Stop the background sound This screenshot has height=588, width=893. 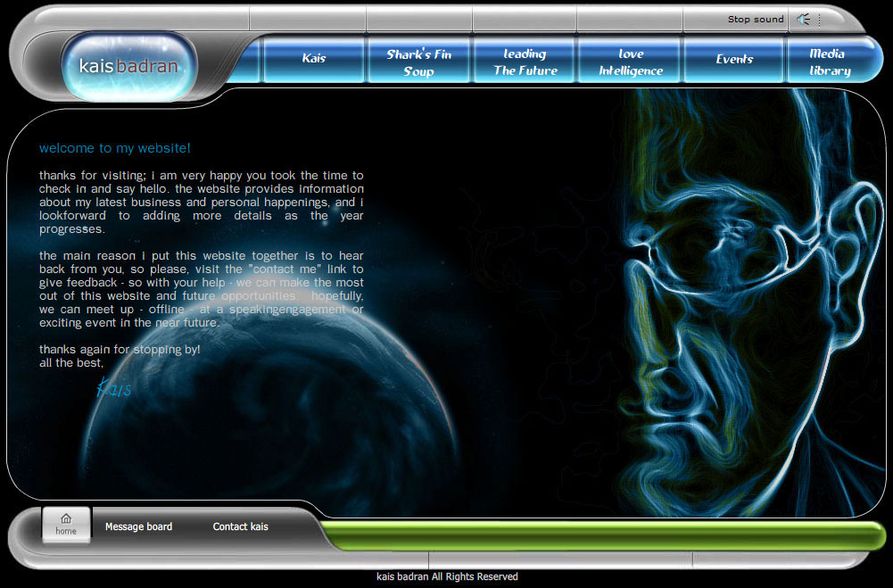756,20
